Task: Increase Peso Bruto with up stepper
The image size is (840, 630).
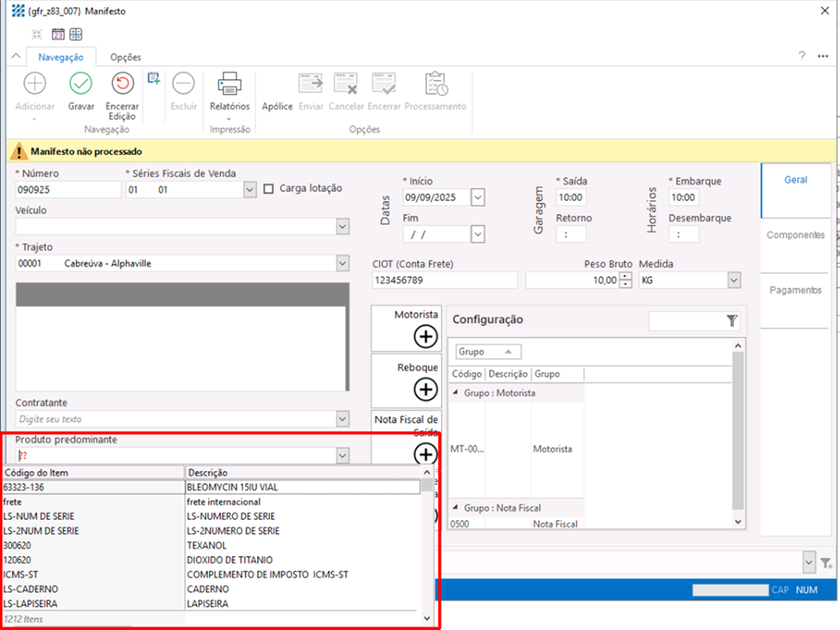Action: [x=626, y=277]
